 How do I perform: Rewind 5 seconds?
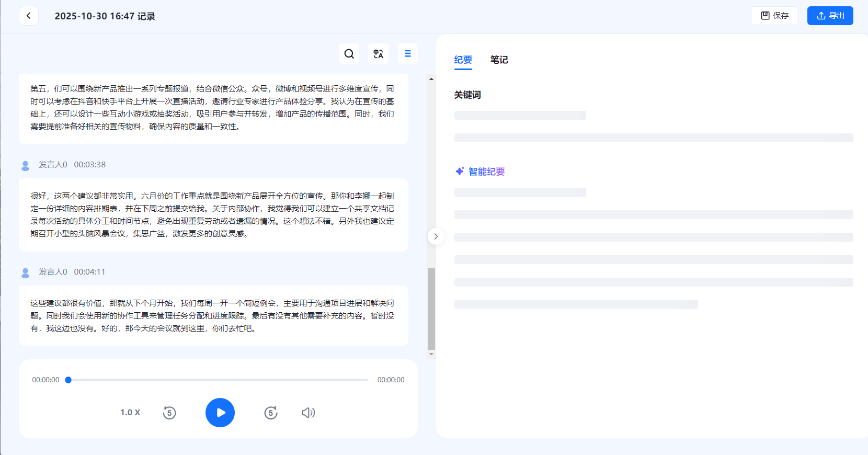pyautogui.click(x=169, y=413)
